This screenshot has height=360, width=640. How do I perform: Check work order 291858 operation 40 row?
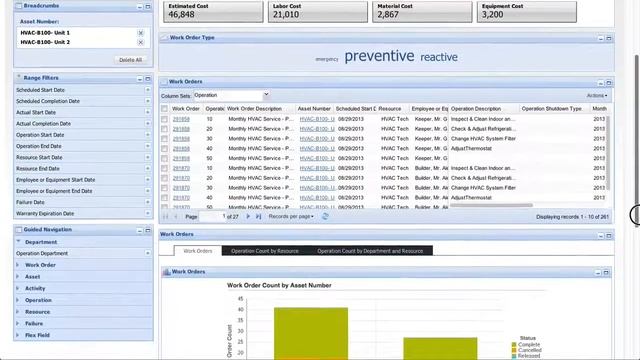pyautogui.click(x=164, y=149)
